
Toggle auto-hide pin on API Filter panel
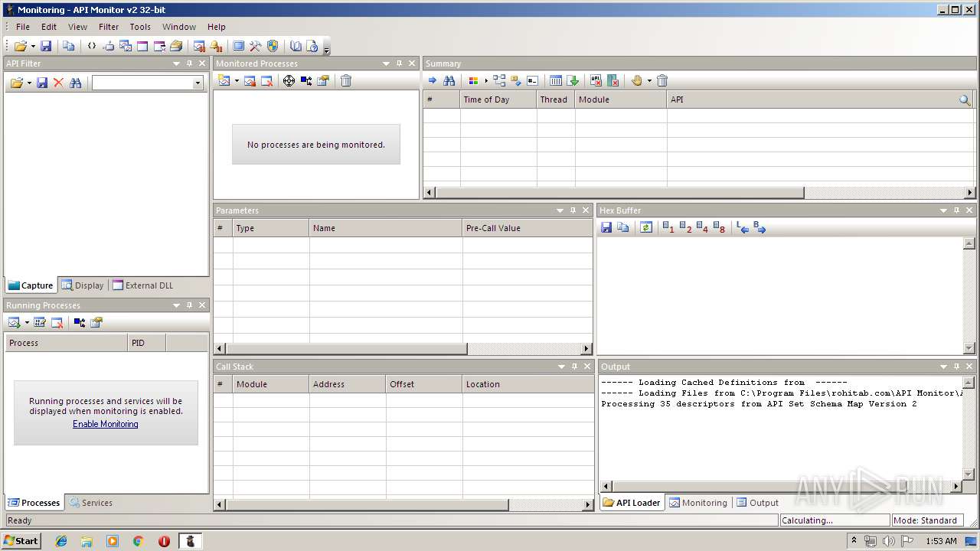[190, 64]
